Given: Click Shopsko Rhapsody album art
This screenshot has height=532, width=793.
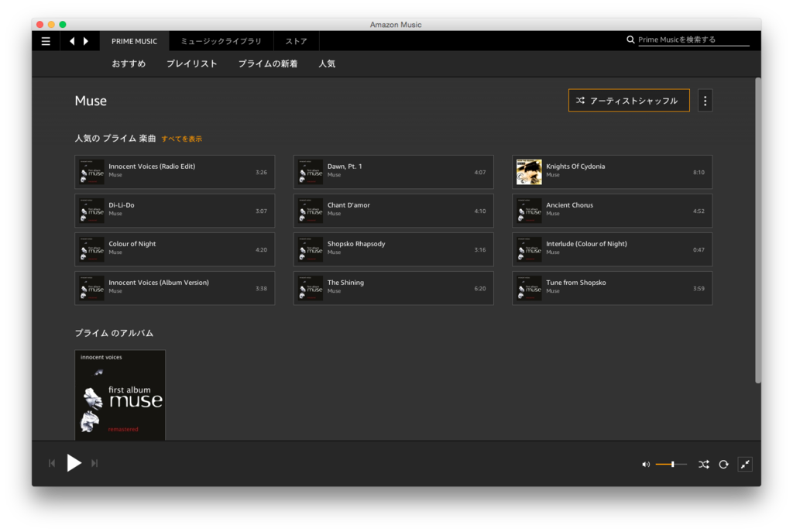Looking at the screenshot, I should click(x=310, y=250).
